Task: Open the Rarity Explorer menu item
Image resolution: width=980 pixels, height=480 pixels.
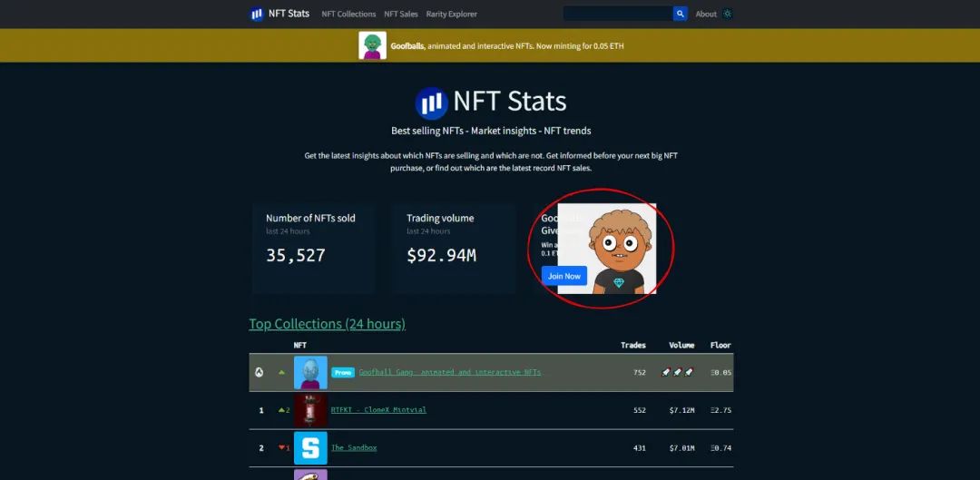Action: pyautogui.click(x=451, y=14)
